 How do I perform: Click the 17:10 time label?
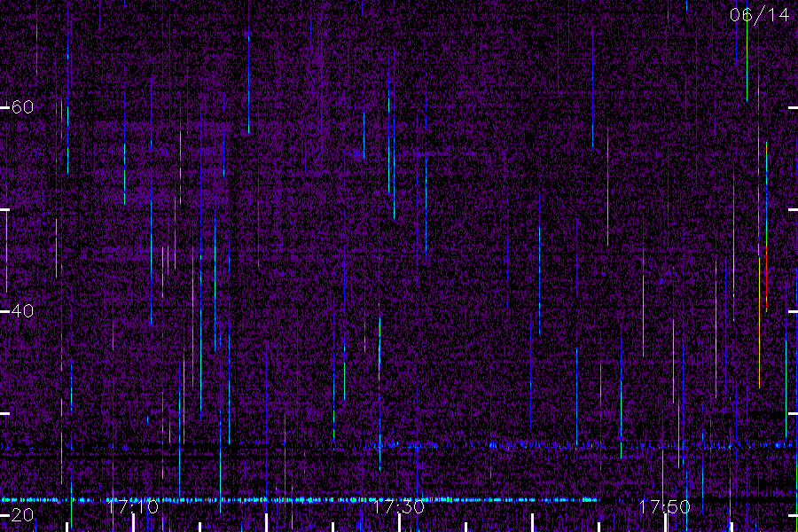132,506
